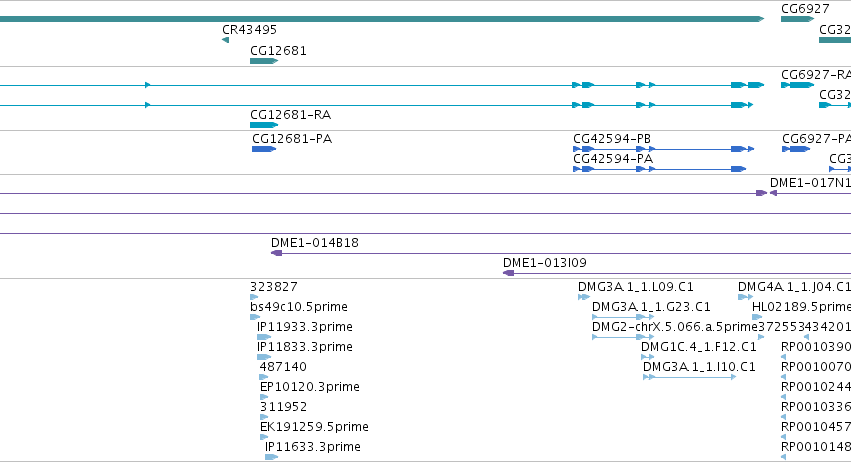Click the DME1-014B18 clone end arrow
Image resolution: width=851 pixels, height=462 pixels.
(276, 253)
